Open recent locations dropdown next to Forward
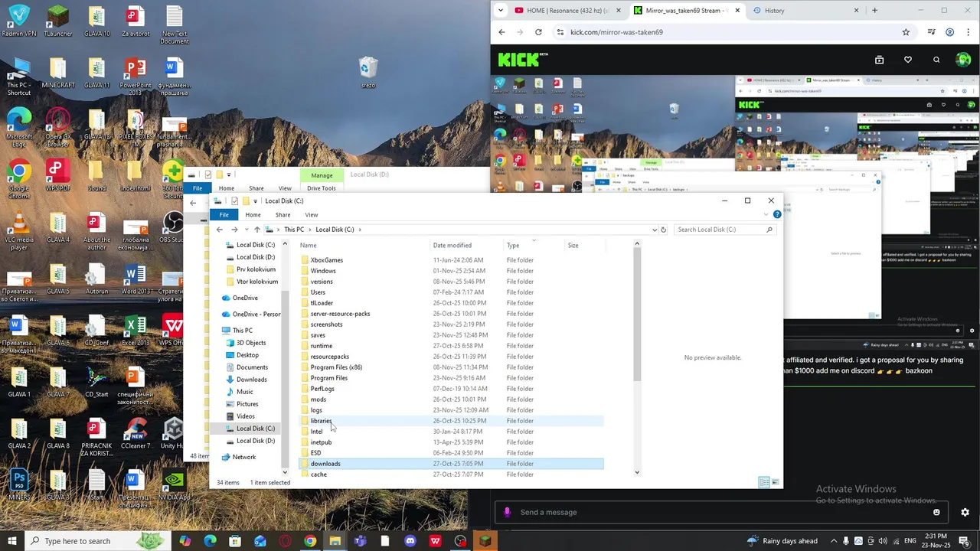980x551 pixels. click(x=245, y=230)
